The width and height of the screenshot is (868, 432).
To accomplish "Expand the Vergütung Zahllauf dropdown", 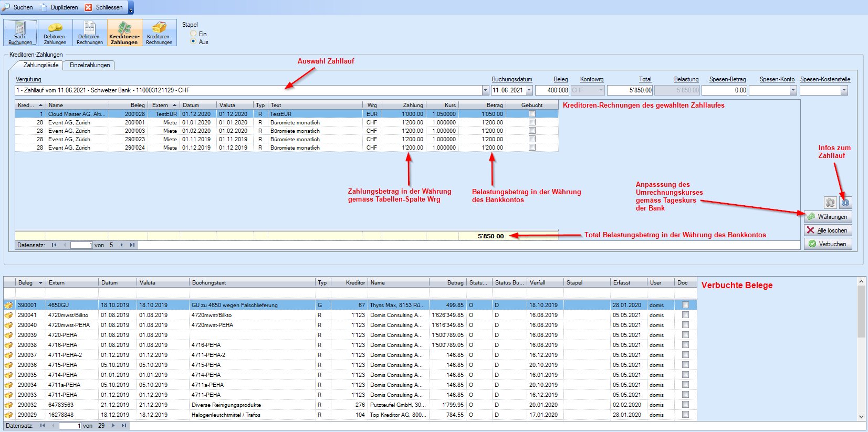I will click(x=485, y=90).
